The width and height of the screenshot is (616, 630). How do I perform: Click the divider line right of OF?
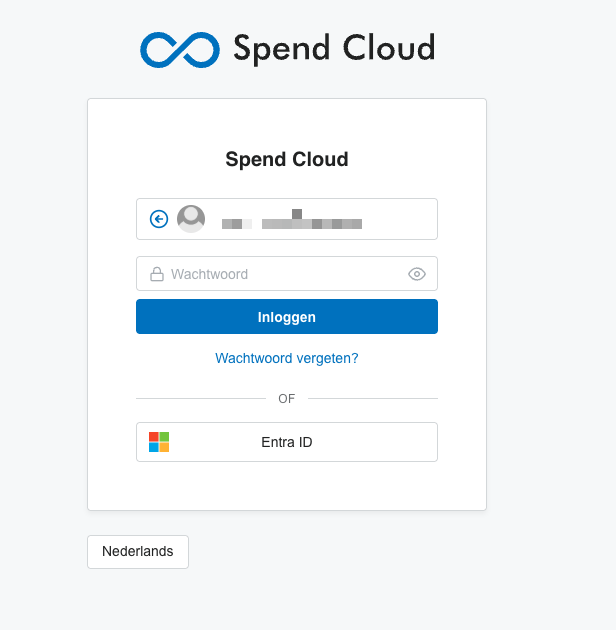point(373,399)
